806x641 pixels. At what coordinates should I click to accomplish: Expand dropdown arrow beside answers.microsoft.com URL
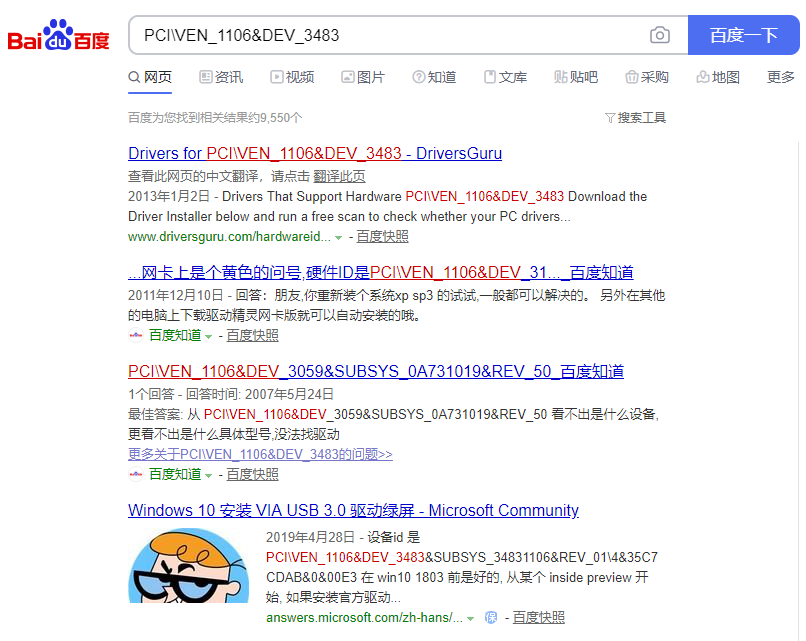(x=470, y=618)
